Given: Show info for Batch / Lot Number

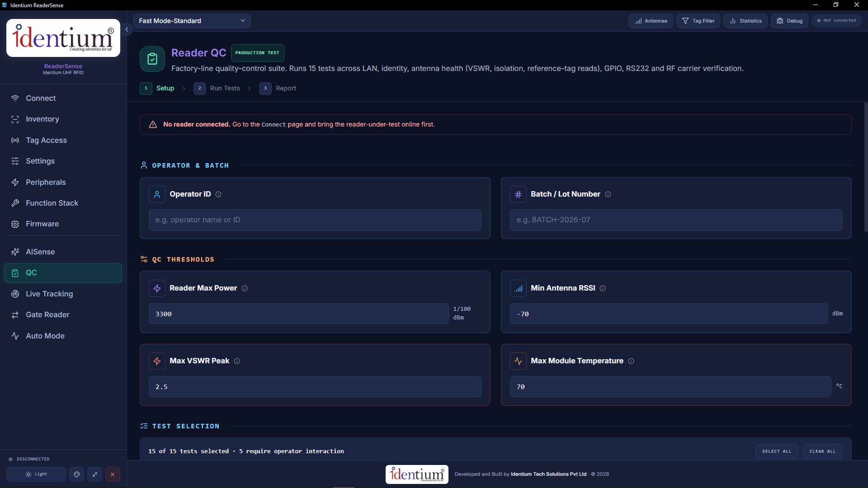Looking at the screenshot, I should click(x=608, y=194).
